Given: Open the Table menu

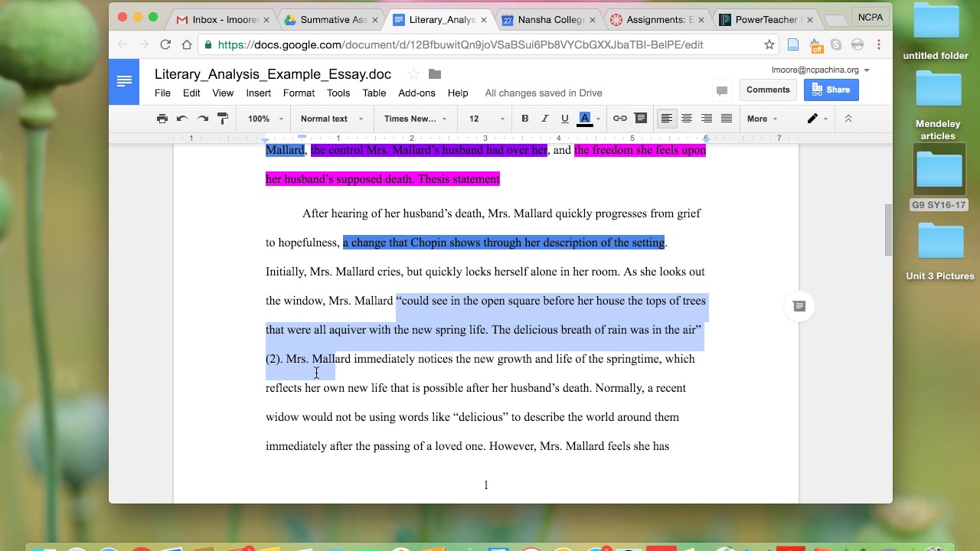Looking at the screenshot, I should click(374, 93).
